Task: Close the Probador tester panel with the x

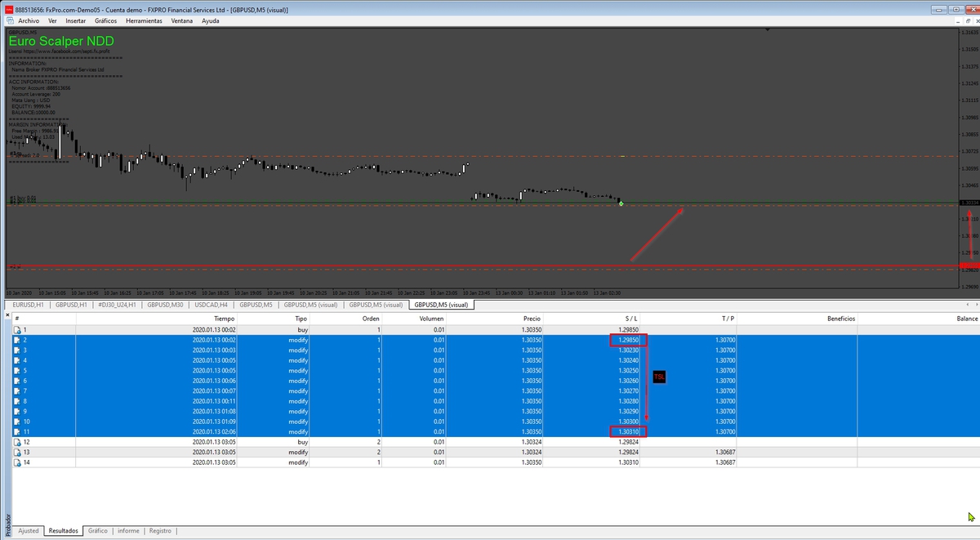Action: click(x=7, y=315)
